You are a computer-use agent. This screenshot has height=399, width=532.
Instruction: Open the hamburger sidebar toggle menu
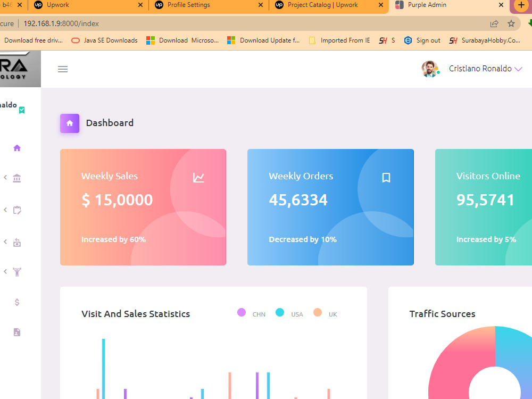(63, 69)
